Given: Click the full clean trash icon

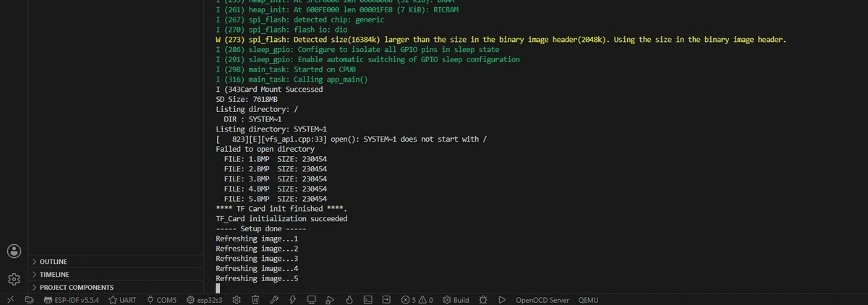Looking at the screenshot, I should 255,299.
